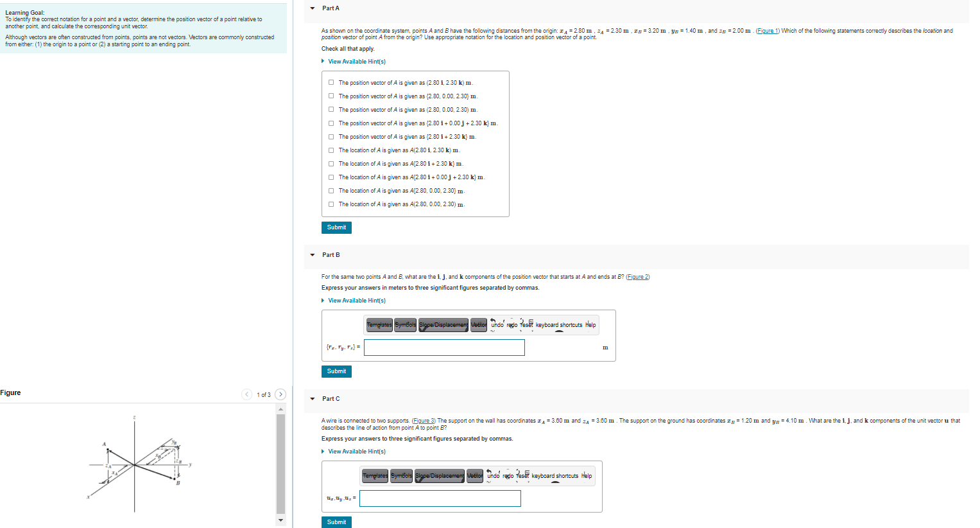Click redo in Part C toolbar
This screenshot has height=528, width=980.
pos(508,475)
